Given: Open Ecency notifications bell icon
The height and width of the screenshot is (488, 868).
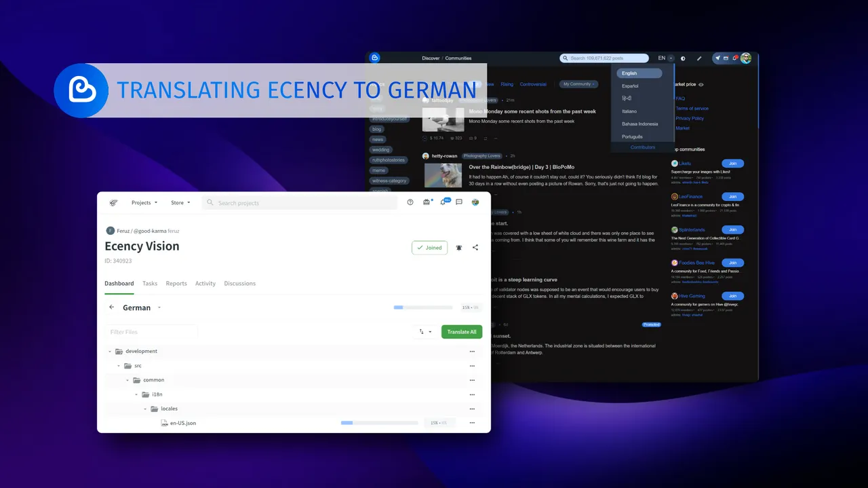Looking at the screenshot, I should [735, 58].
